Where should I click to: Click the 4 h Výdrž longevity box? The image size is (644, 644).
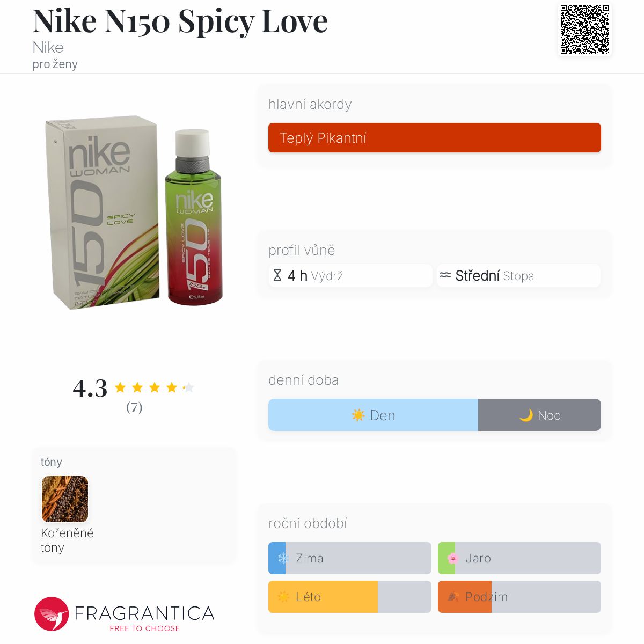pyautogui.click(x=350, y=276)
